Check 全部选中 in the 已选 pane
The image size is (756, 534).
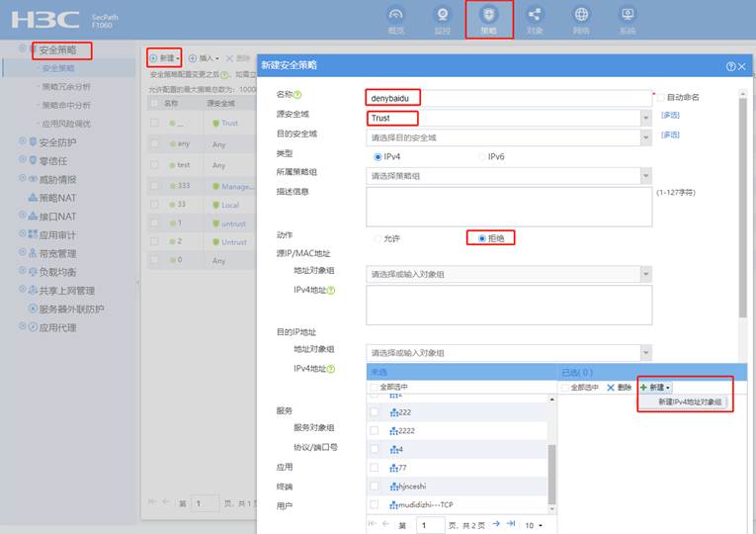tap(564, 388)
